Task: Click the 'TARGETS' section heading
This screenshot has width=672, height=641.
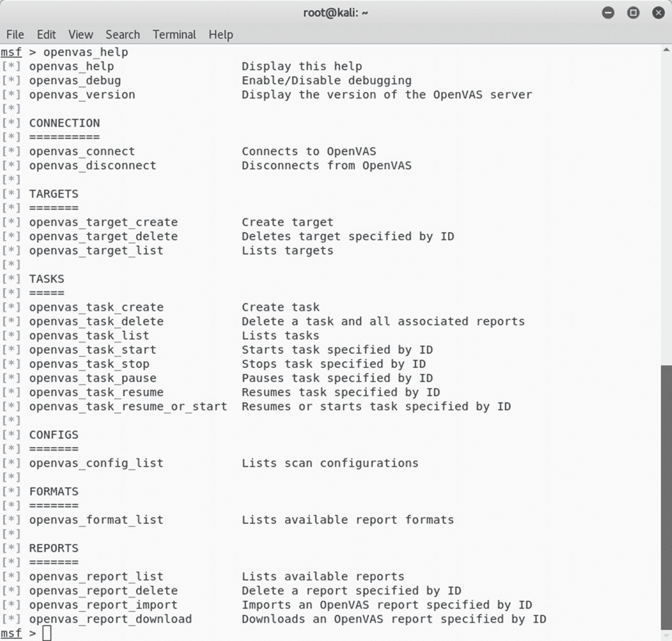Action: [54, 194]
